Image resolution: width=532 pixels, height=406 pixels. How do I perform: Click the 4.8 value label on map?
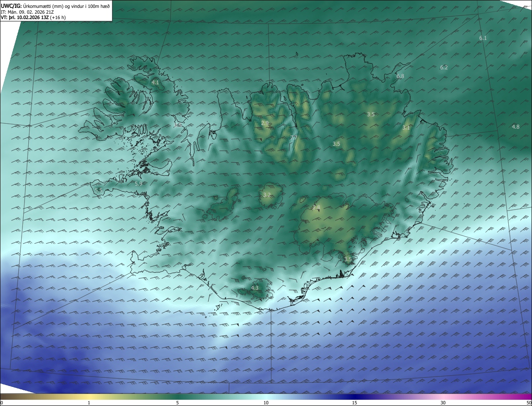point(515,127)
